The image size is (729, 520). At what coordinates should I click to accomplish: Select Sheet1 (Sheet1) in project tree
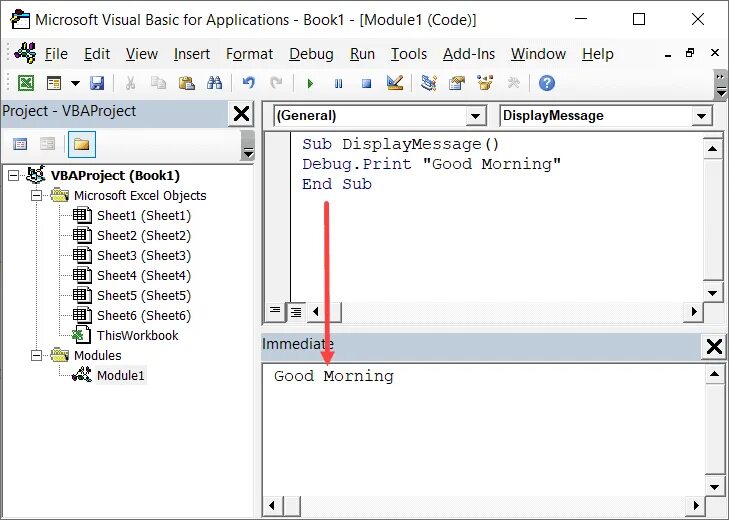coord(144,216)
